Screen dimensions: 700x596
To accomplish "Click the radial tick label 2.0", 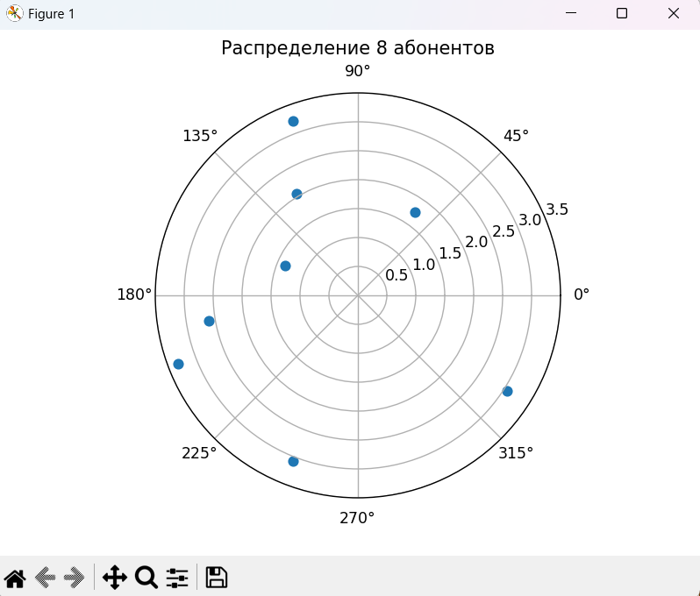I will pos(476,242).
